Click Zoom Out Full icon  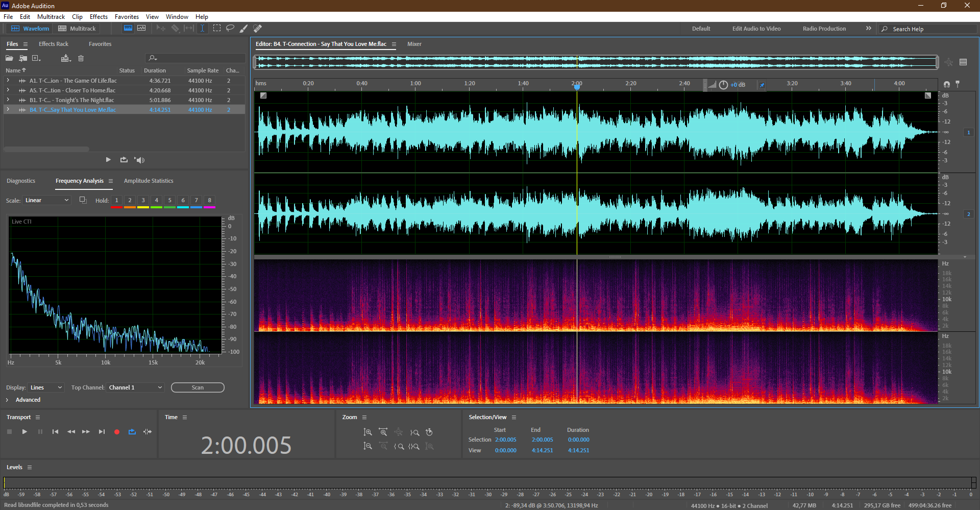pyautogui.click(x=399, y=432)
